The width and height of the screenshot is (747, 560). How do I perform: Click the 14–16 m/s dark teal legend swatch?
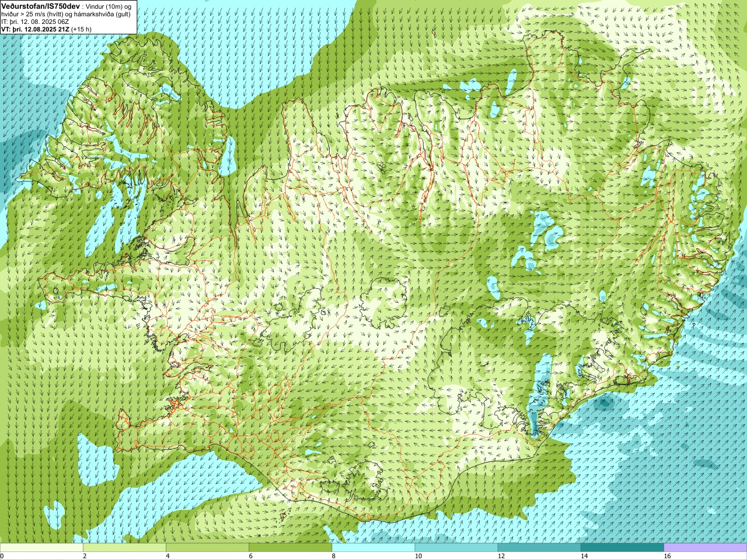tap(622, 548)
